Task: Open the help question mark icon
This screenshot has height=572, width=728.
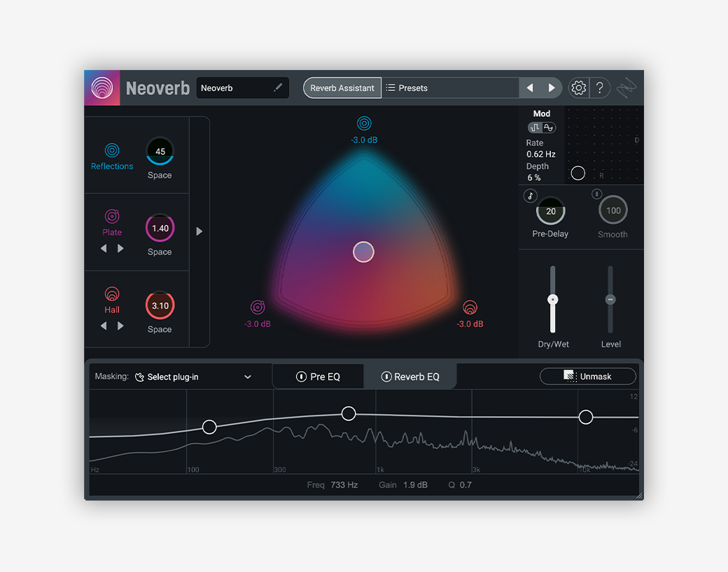Action: point(599,88)
